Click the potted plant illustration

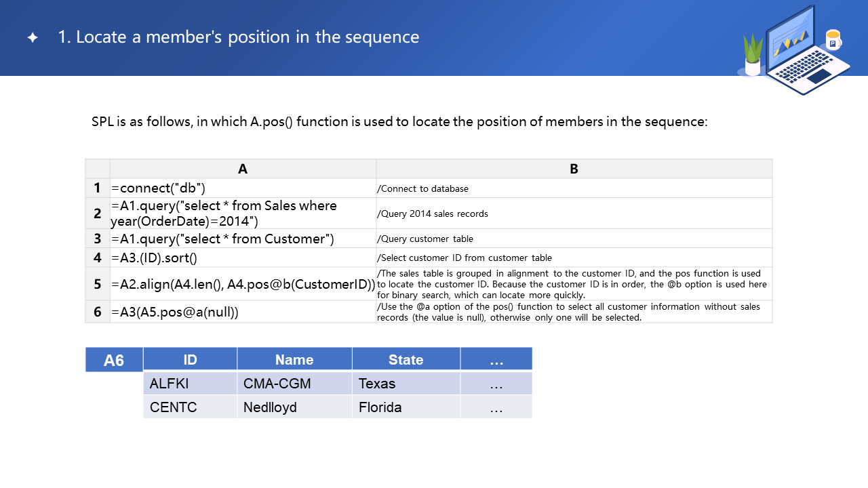point(753,55)
